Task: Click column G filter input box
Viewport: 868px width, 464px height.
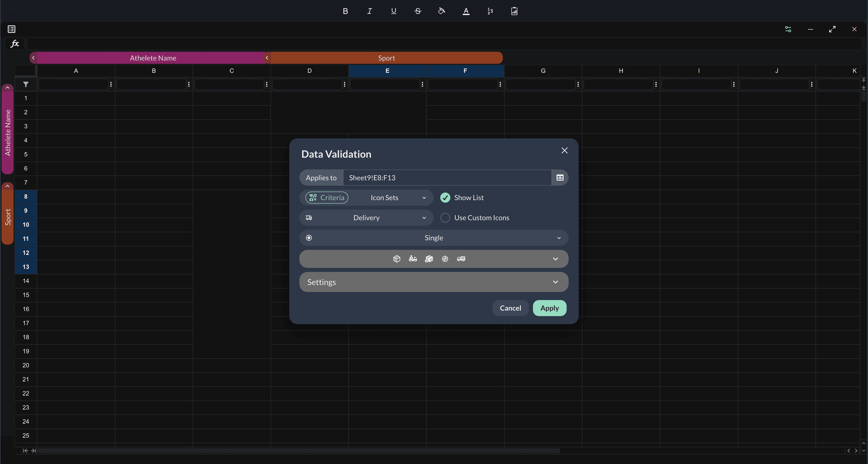Action: click(x=540, y=84)
